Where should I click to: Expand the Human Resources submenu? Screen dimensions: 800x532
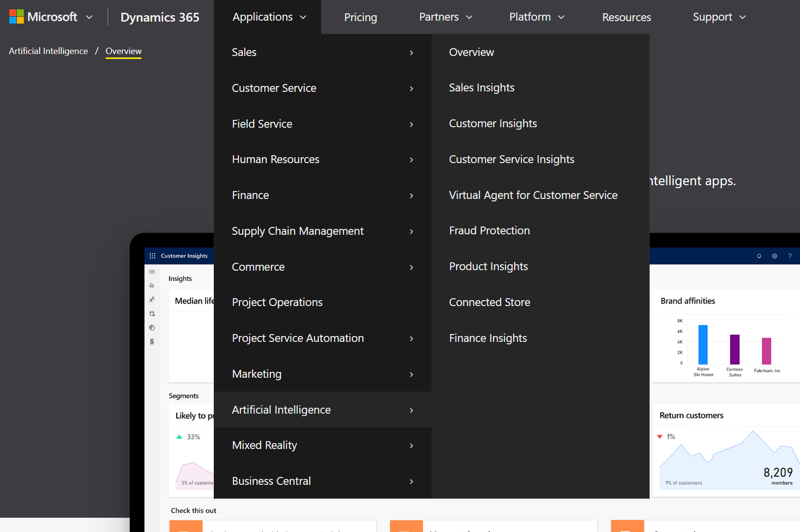coord(322,159)
